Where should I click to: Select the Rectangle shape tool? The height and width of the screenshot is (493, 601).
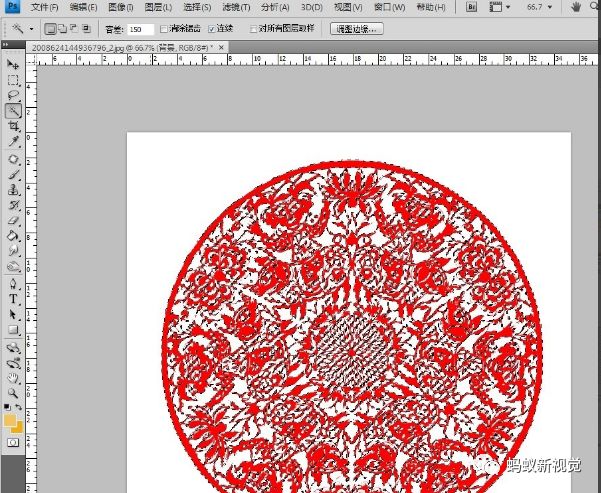(x=13, y=330)
